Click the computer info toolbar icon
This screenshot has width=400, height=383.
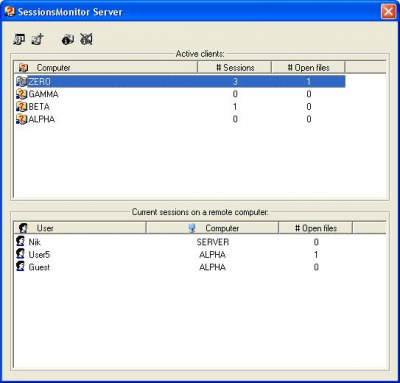pyautogui.click(x=68, y=40)
